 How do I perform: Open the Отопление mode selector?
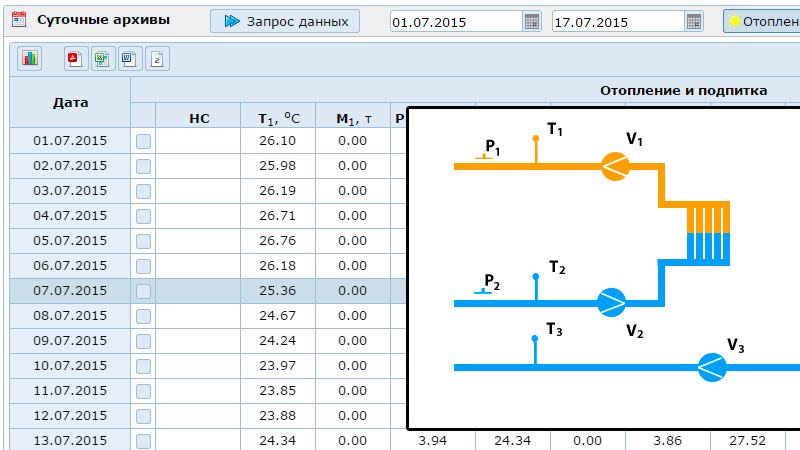pos(761,22)
